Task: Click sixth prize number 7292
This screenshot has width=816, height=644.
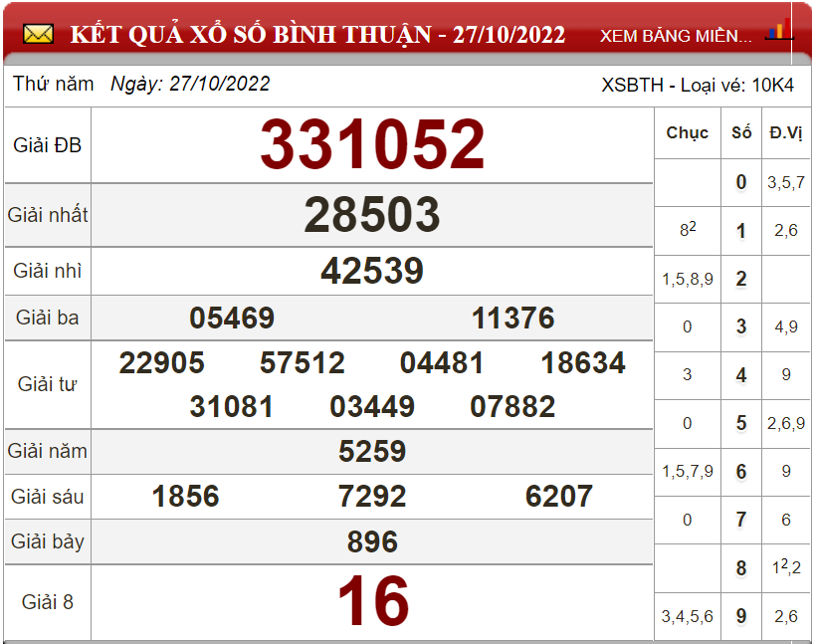Action: tap(372, 496)
